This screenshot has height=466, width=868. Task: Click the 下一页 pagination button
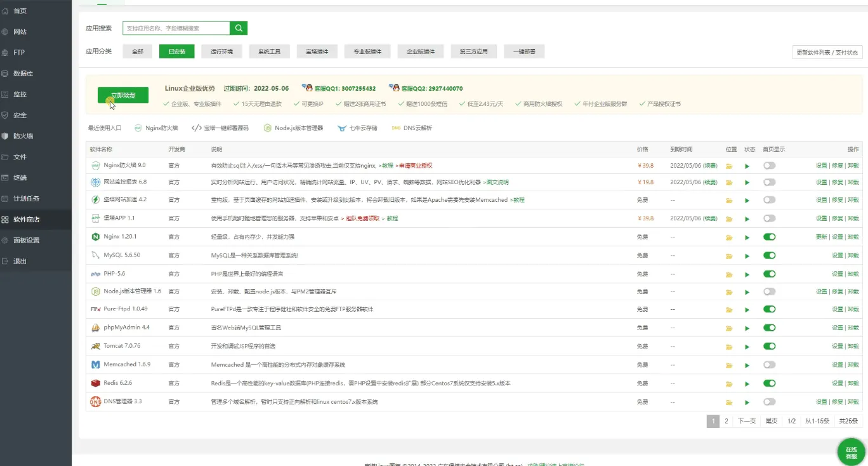(747, 421)
